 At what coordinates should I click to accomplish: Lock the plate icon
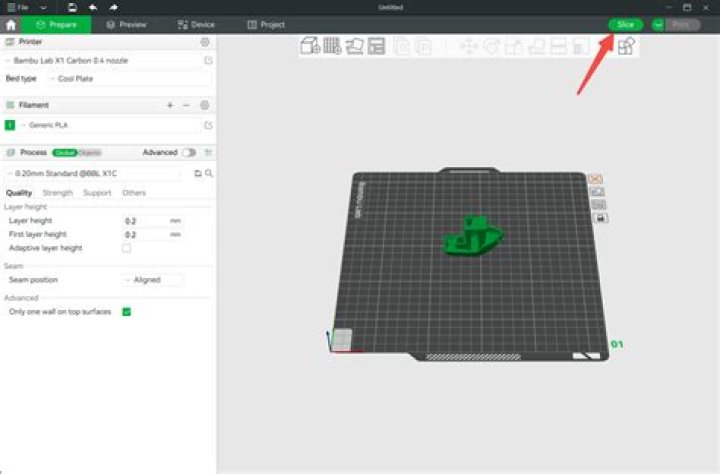click(600, 218)
